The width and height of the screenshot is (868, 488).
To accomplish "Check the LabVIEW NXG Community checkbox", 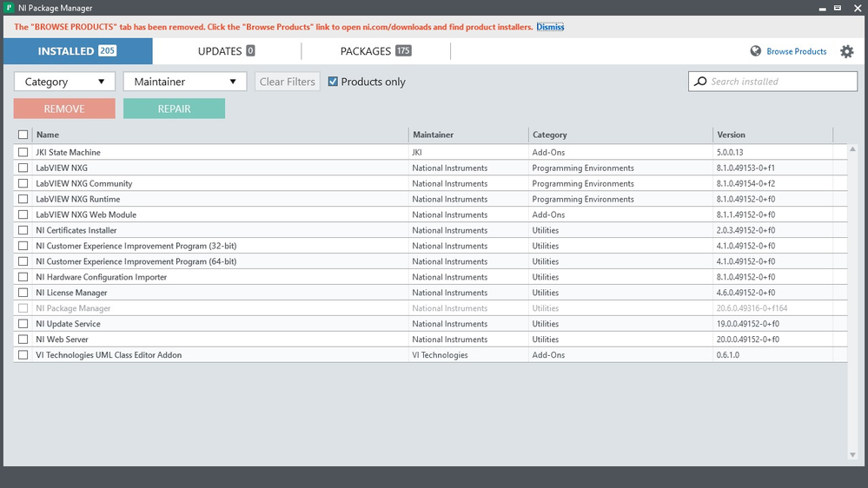I will [x=23, y=183].
